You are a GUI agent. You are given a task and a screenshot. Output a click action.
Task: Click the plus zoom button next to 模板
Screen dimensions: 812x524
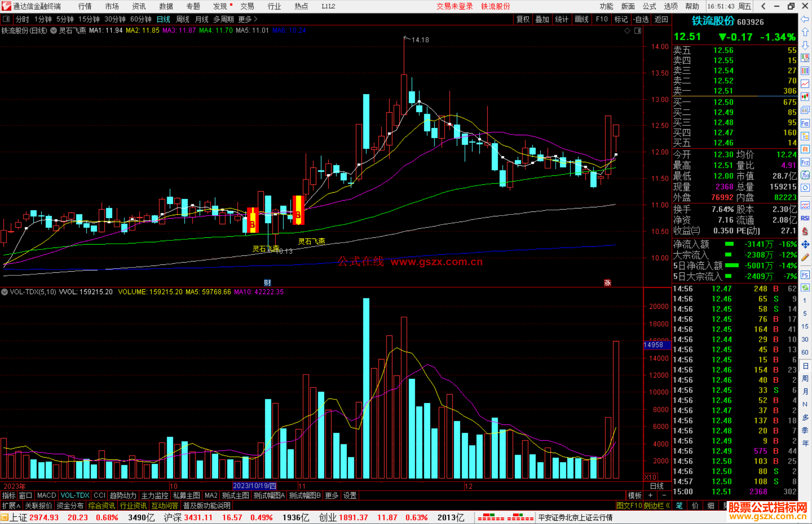pyautogui.click(x=650, y=495)
